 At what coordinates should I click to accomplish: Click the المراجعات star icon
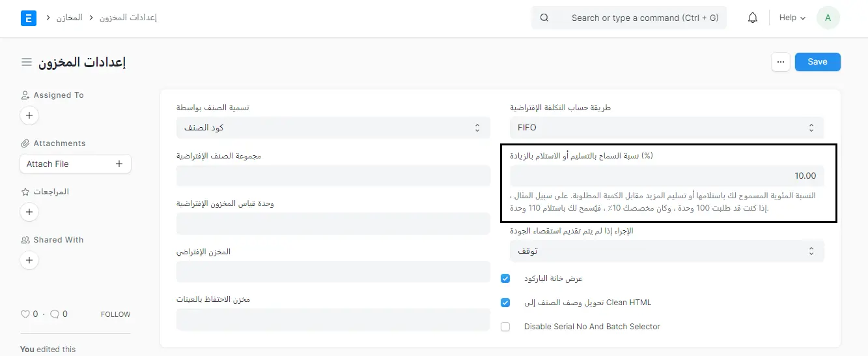tap(25, 192)
